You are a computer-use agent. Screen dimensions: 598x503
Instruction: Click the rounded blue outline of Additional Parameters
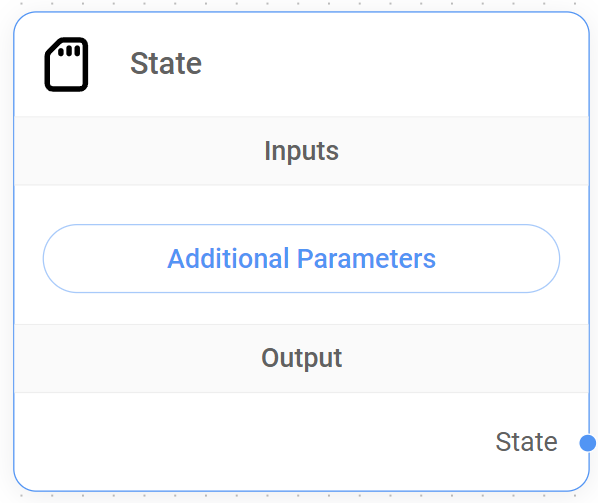point(301,225)
